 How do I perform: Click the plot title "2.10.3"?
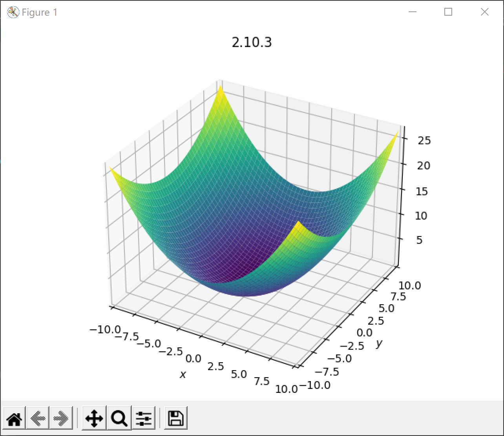[x=252, y=42]
